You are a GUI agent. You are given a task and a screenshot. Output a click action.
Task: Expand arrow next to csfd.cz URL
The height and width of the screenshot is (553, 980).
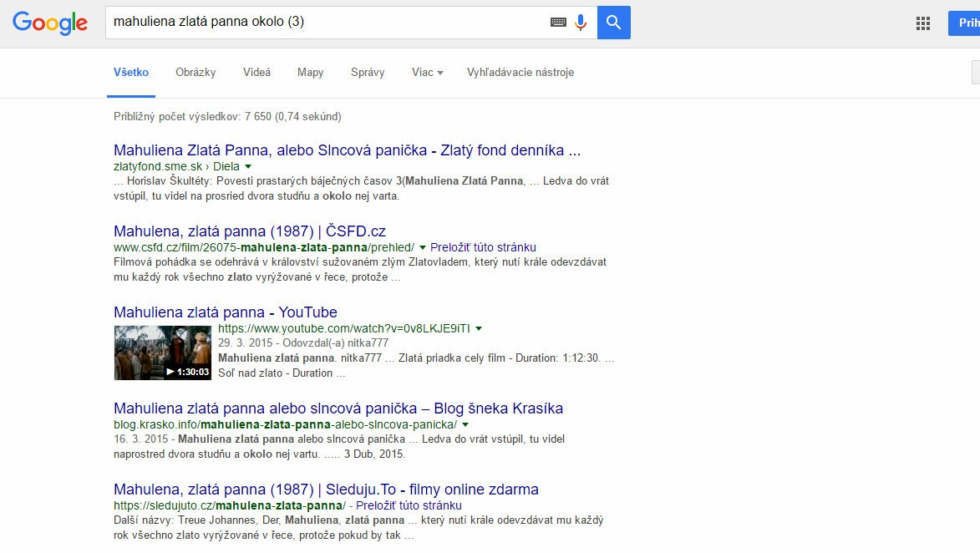(423, 248)
